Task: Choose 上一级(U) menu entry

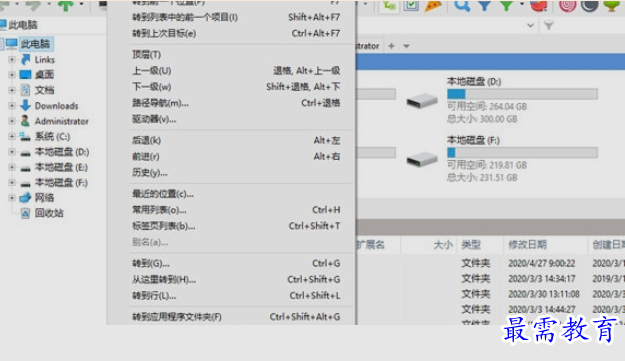Action: tap(236, 71)
